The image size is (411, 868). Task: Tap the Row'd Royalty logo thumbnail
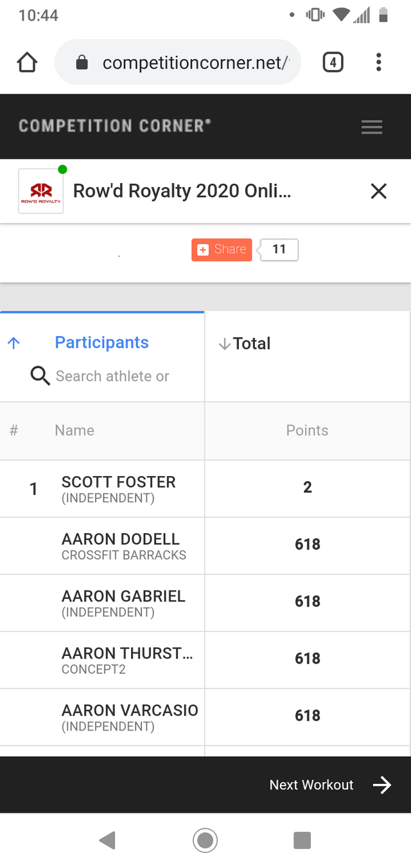[x=41, y=191]
